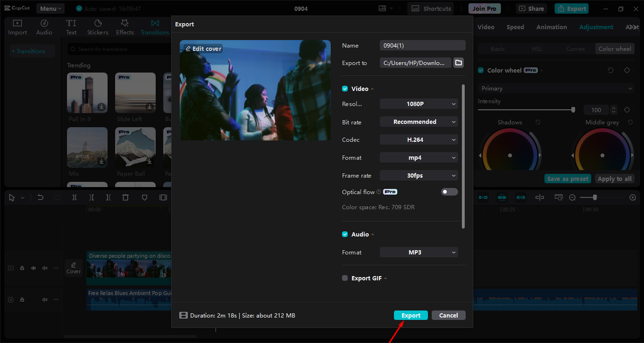
Task: Click the Delete left trim icon
Action: [92, 198]
